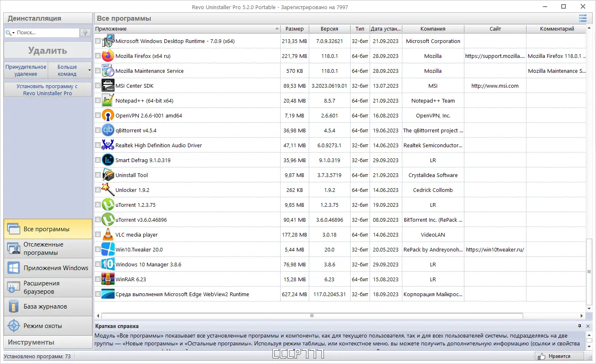Viewport: 596px width, 364px height.
Task: Open Расширения браузеров section
Action: tap(48, 287)
